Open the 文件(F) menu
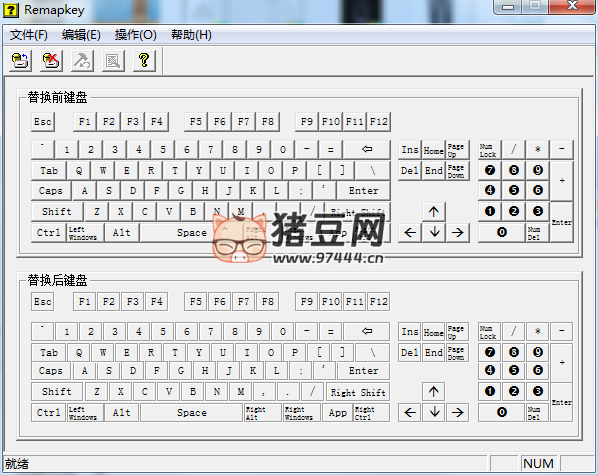598x475 pixels. point(29,35)
